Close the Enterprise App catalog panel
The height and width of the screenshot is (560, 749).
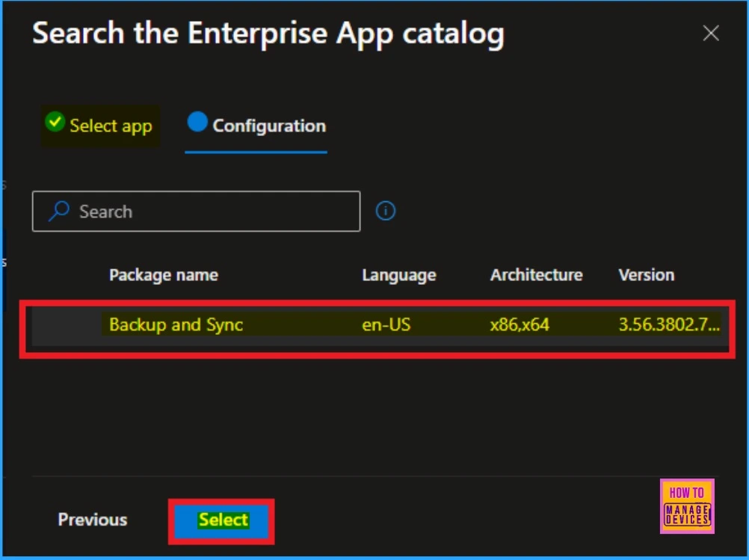pyautogui.click(x=711, y=34)
